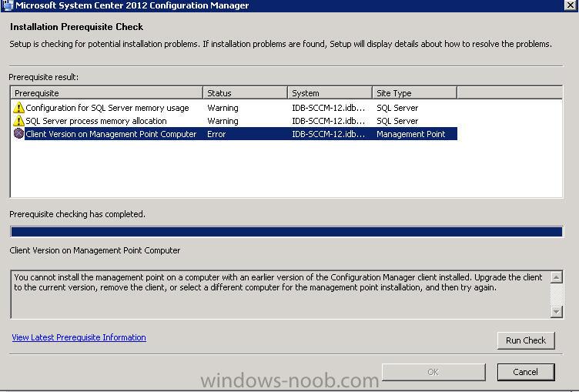Sort by the Site Type column header
Screen dimensions: 579x392
pyautogui.click(x=415, y=93)
